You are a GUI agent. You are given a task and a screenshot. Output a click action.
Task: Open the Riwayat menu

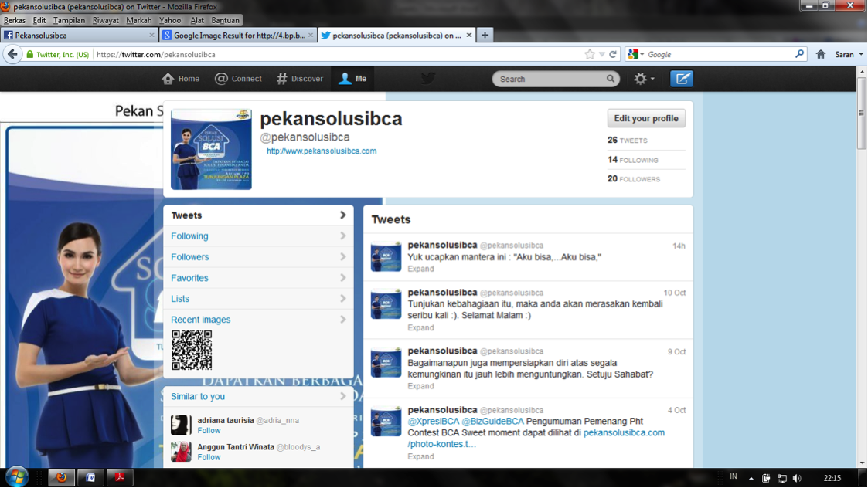tap(106, 20)
